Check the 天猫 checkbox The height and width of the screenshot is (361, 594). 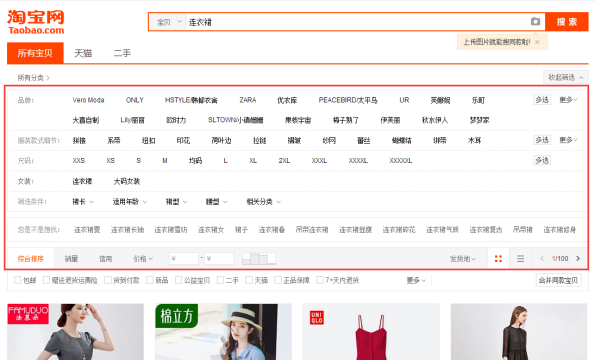249,280
